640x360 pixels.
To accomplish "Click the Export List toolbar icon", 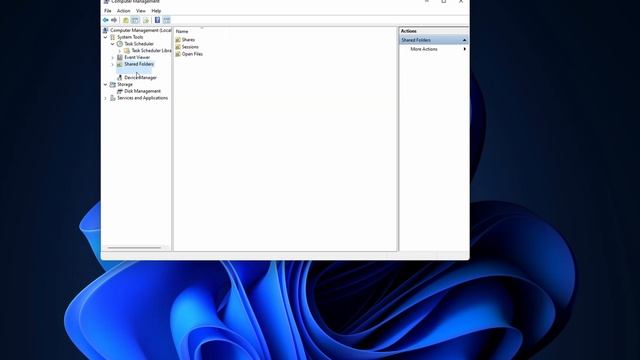I will tap(146, 20).
